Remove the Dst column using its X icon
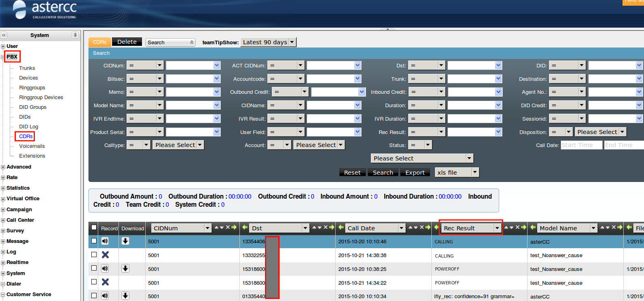The width and height of the screenshot is (644, 301). tap(325, 227)
